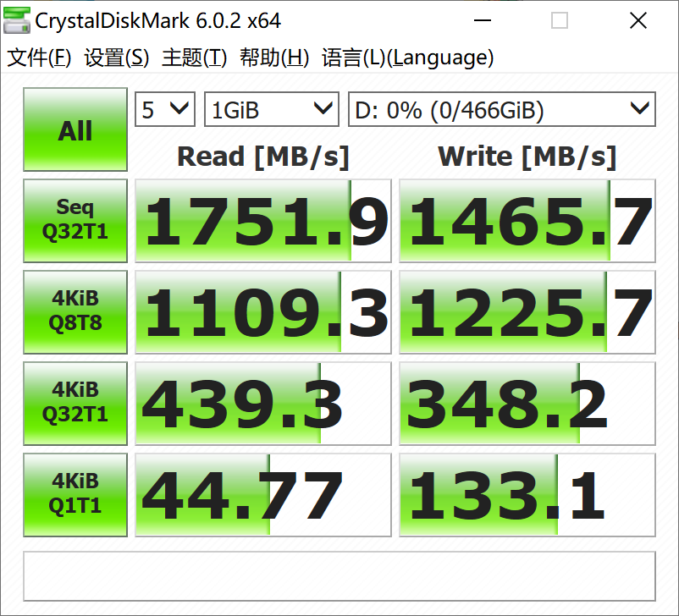The width and height of the screenshot is (679, 616).
Task: Start the 4KiB Q8T8 test
Action: click(75, 311)
